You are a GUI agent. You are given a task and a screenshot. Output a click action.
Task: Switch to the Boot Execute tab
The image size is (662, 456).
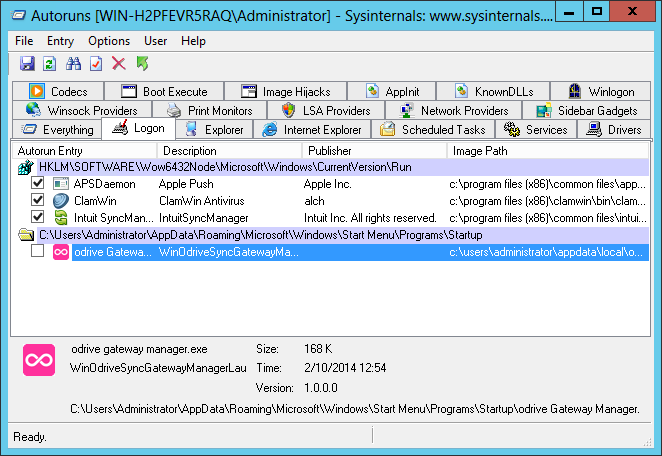[x=164, y=91]
